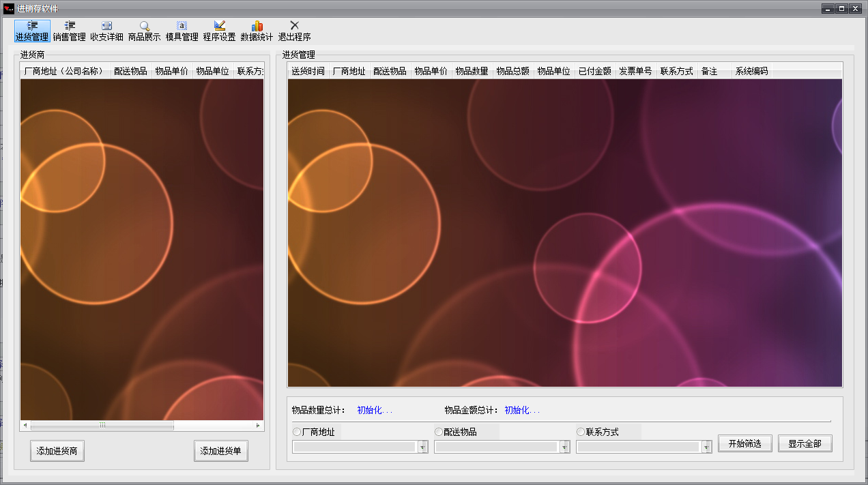Image resolution: width=868 pixels, height=485 pixels.
Task: Open 收支详细 toolbar icon
Action: click(x=107, y=31)
